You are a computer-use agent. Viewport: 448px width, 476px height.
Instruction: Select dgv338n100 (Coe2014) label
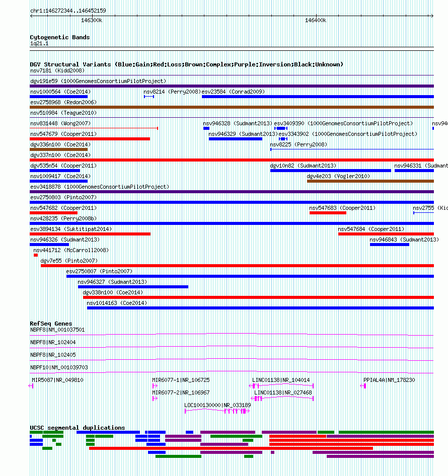pos(113,293)
